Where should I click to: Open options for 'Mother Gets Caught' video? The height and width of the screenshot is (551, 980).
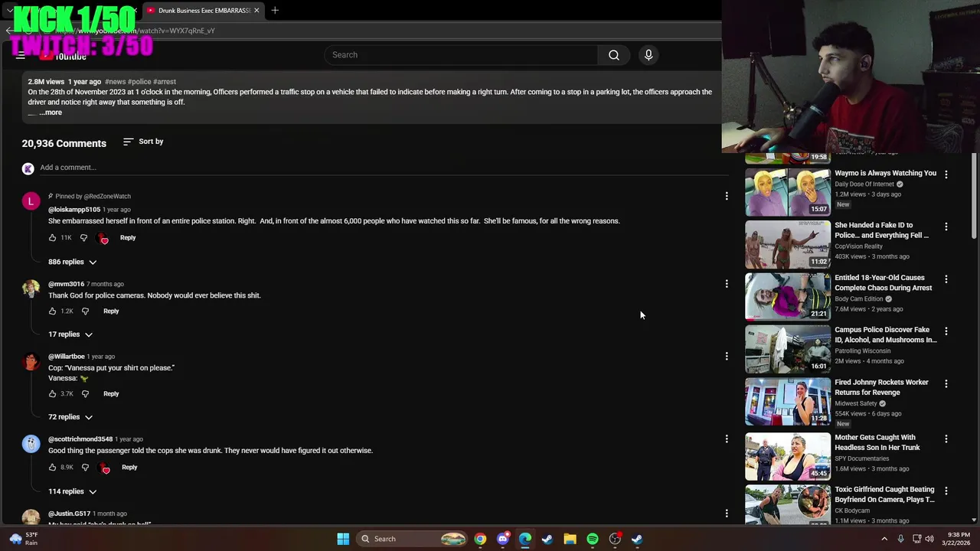point(946,439)
